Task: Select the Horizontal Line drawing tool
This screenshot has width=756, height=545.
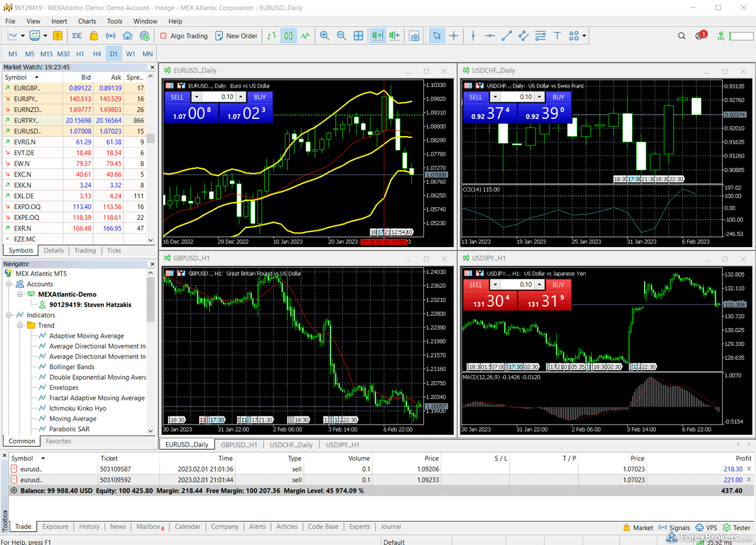Action: (490, 36)
